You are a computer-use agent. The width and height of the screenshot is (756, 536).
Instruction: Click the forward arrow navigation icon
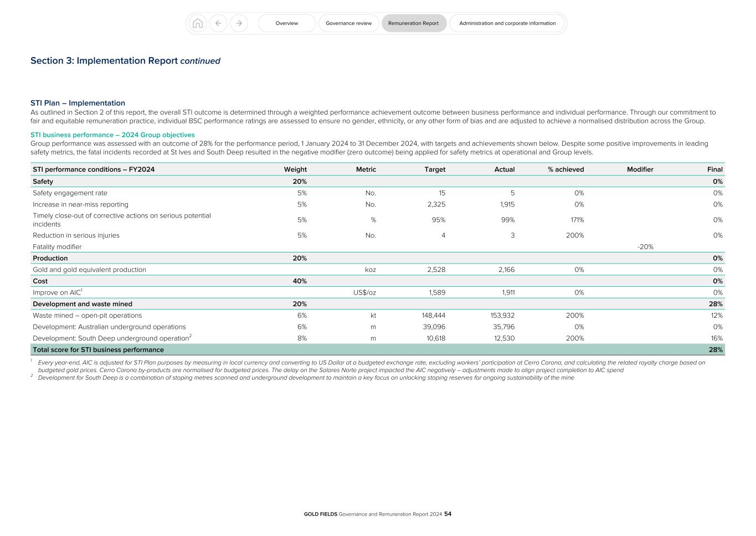(239, 23)
